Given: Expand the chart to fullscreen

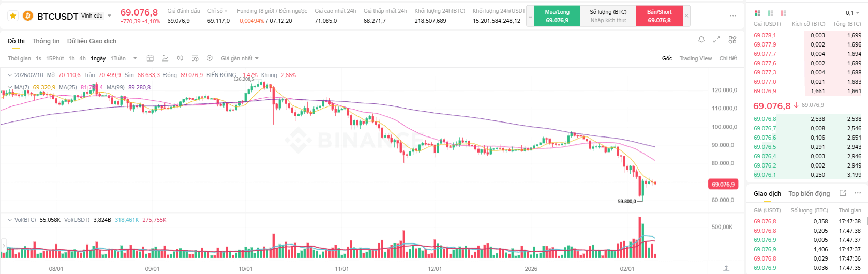Looking at the screenshot, I should tap(716, 39).
